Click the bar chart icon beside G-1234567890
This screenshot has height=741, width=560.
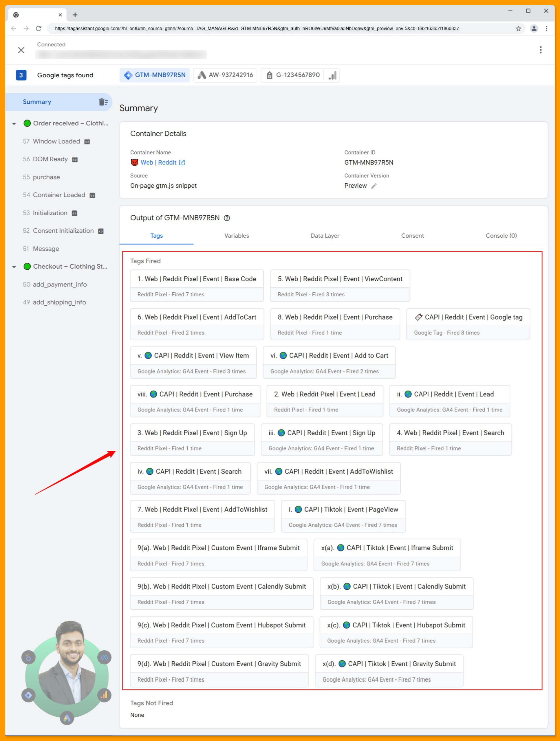click(x=332, y=75)
